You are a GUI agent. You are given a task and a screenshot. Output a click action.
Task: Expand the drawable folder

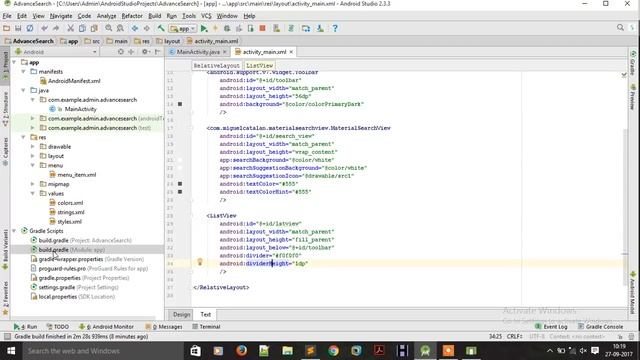pos(33,147)
